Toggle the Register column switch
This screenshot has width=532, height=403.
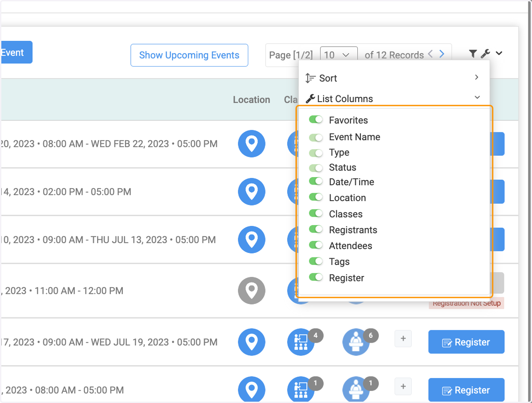pyautogui.click(x=316, y=277)
